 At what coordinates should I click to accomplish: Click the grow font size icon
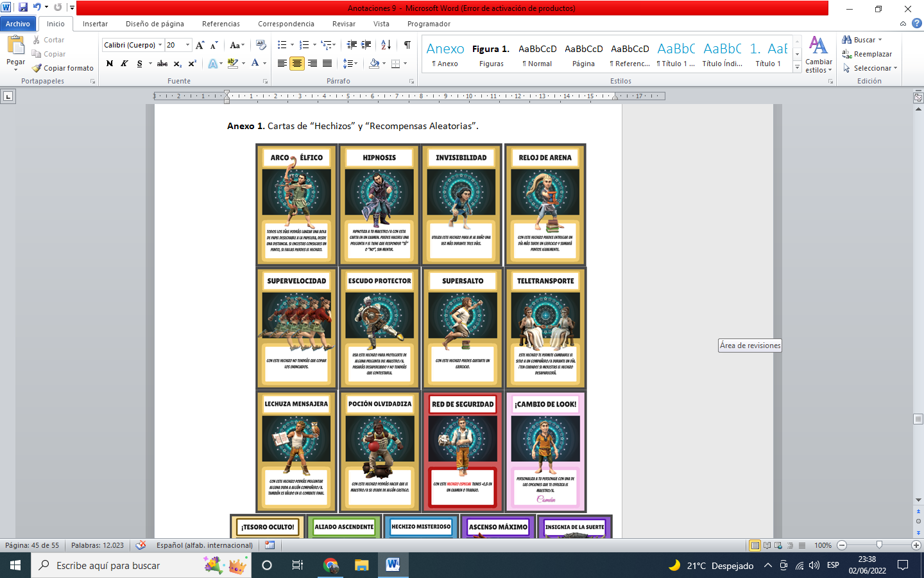200,45
